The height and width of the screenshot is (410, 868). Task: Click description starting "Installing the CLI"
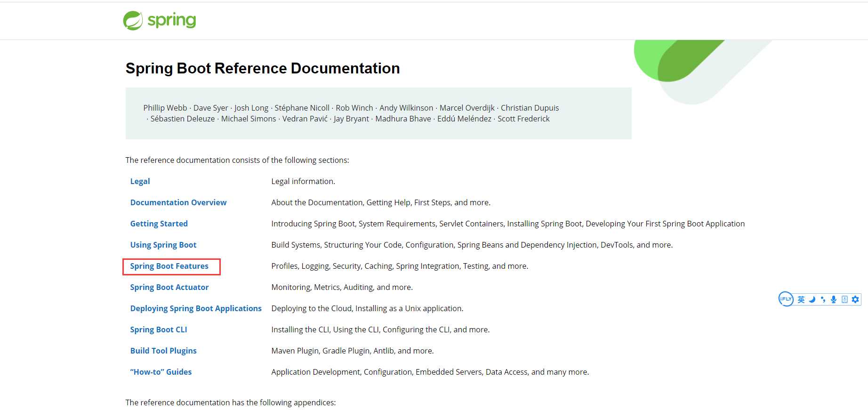click(380, 330)
